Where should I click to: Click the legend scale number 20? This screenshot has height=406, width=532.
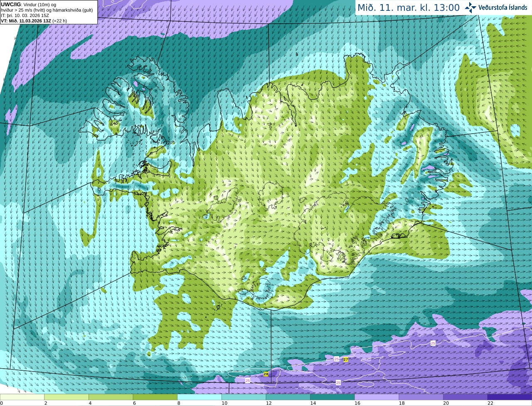446,403
